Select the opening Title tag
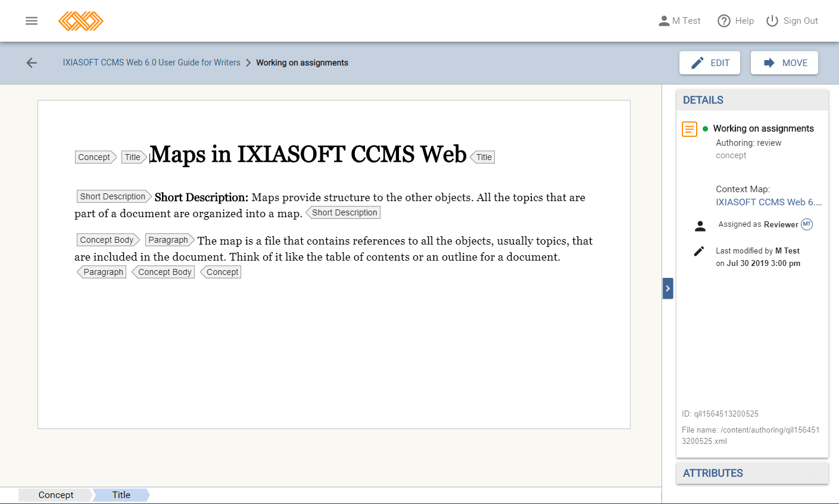The height and width of the screenshot is (504, 839). [x=134, y=157]
